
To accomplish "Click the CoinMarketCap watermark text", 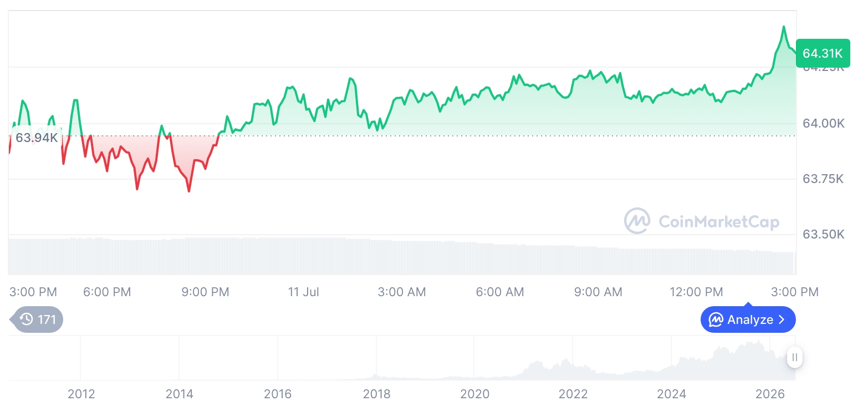I will [x=719, y=222].
